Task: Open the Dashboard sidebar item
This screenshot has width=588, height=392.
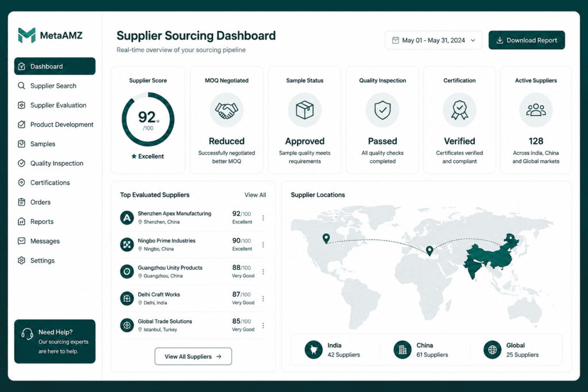Action: coord(55,67)
